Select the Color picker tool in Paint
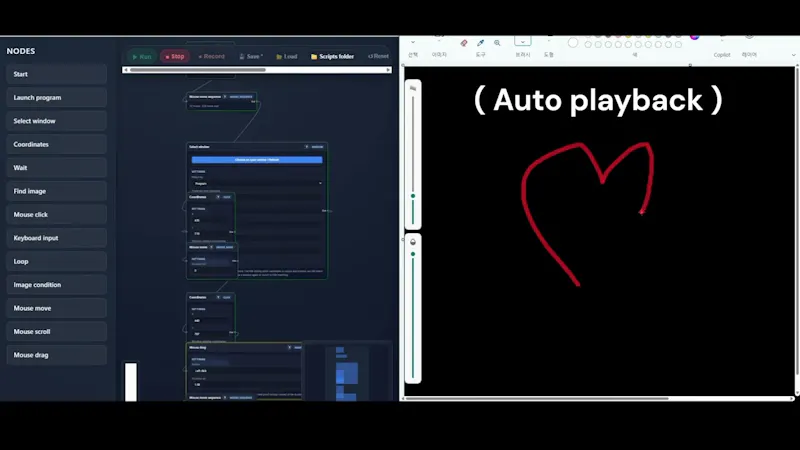 (x=480, y=43)
